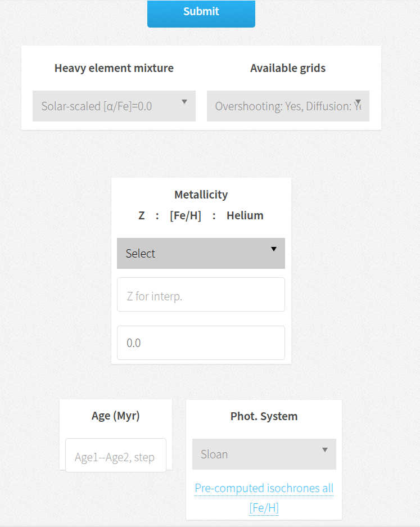Click inside the Z for interp. field
420x527 pixels.
click(x=201, y=294)
